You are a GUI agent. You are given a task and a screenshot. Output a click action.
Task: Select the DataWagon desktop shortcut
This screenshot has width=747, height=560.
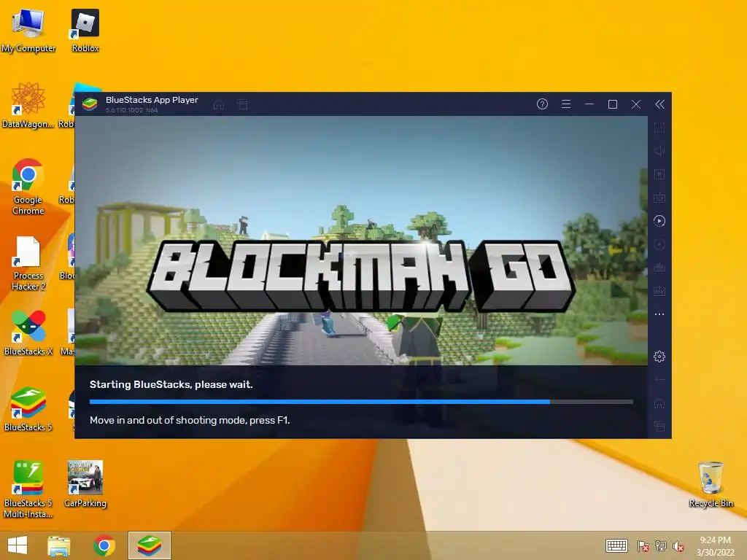(x=28, y=105)
